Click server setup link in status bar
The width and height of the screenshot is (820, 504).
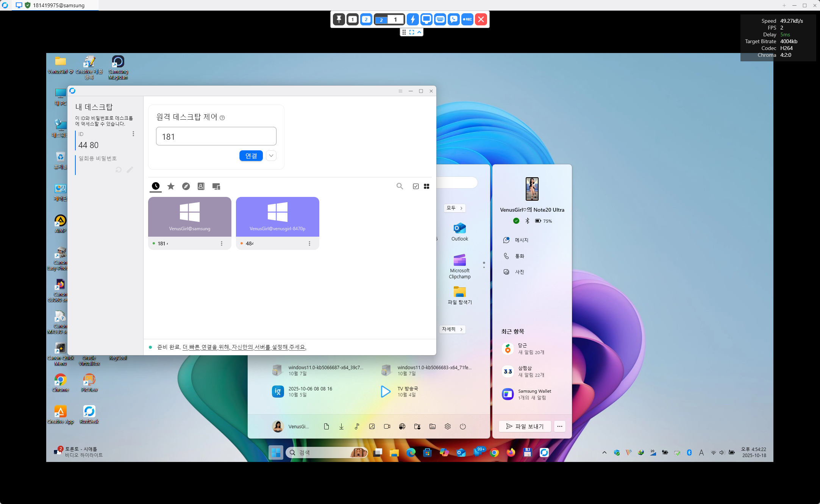pos(244,347)
